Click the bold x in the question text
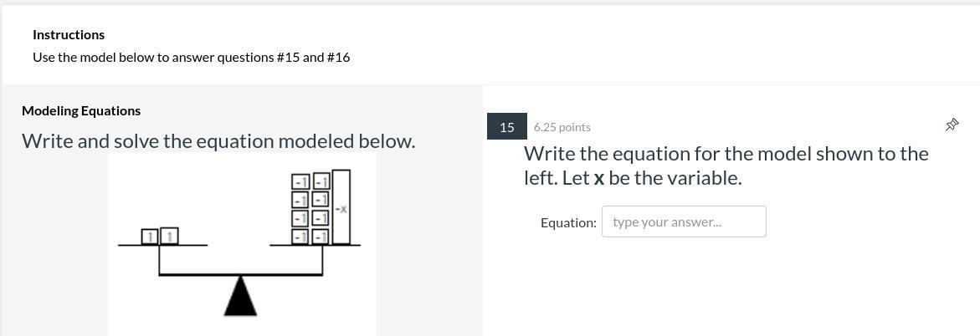 click(598, 179)
